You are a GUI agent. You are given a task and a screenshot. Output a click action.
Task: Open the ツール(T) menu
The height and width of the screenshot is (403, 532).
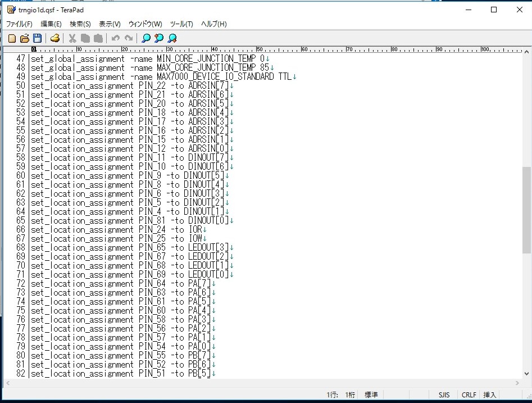click(181, 24)
